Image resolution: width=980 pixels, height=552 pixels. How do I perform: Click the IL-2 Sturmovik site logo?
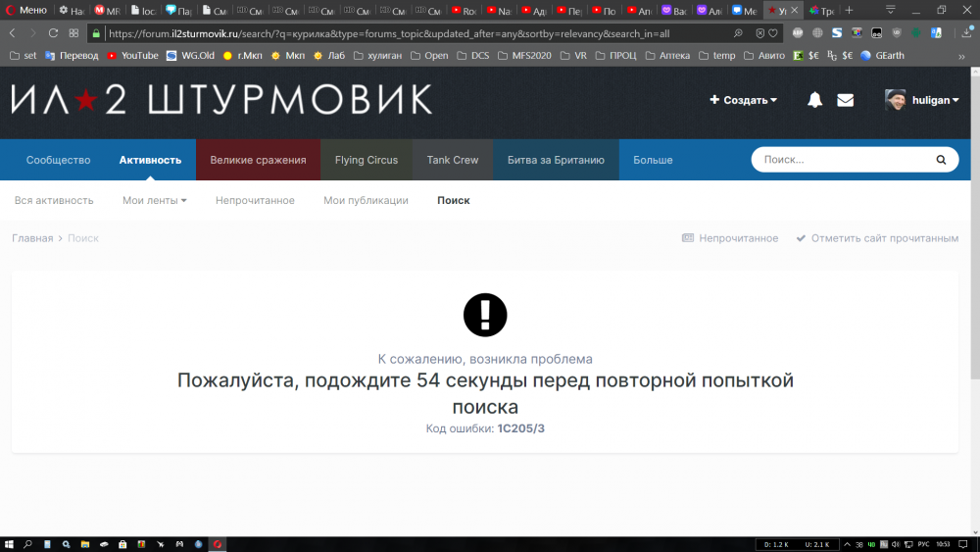221,99
